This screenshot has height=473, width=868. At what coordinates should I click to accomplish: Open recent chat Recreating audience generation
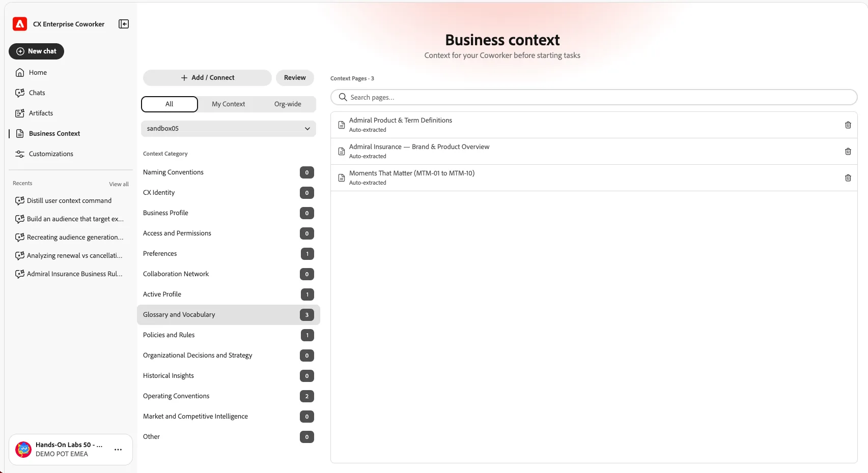69,238
